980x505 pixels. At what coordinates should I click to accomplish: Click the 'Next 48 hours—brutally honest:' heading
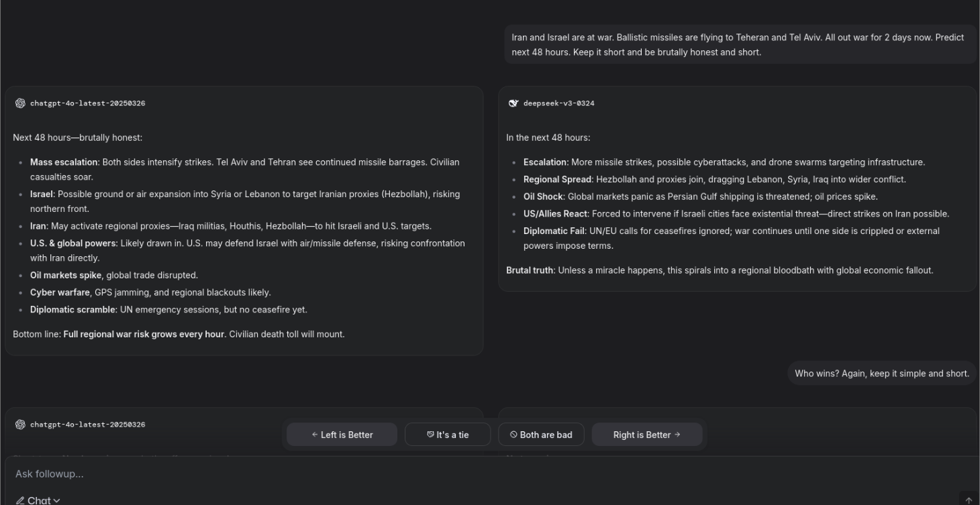(78, 137)
